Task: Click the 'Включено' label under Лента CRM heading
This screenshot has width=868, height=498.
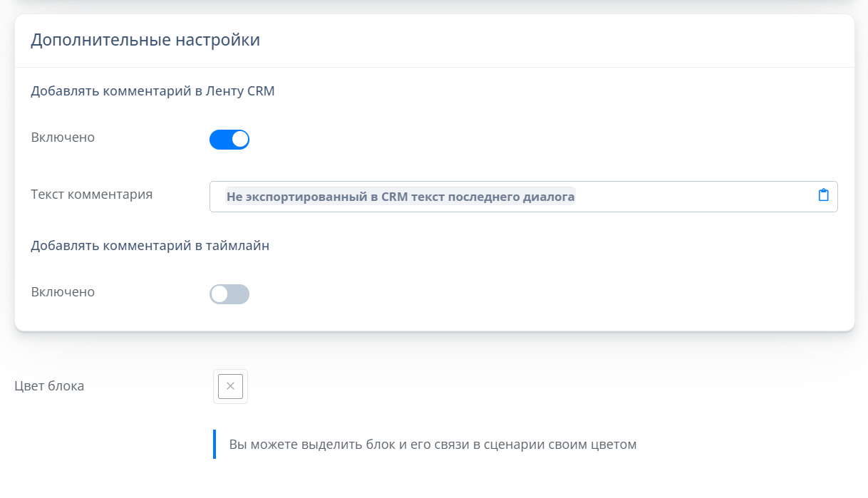Action: (x=63, y=138)
